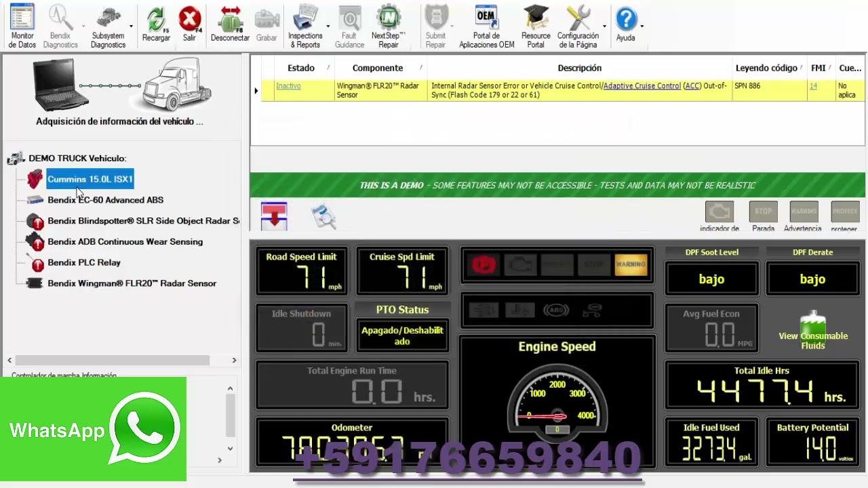Click right arrow of tree horizontal scrollbar
The height and width of the screenshot is (488, 868).
point(234,361)
